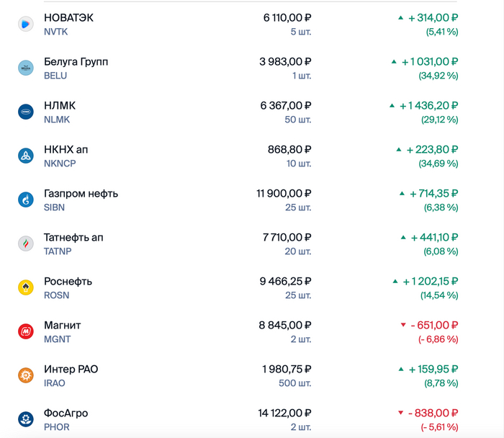Click ФосАгро loss amount -838,00 ₽
The height and width of the screenshot is (438, 504).
coord(433,413)
